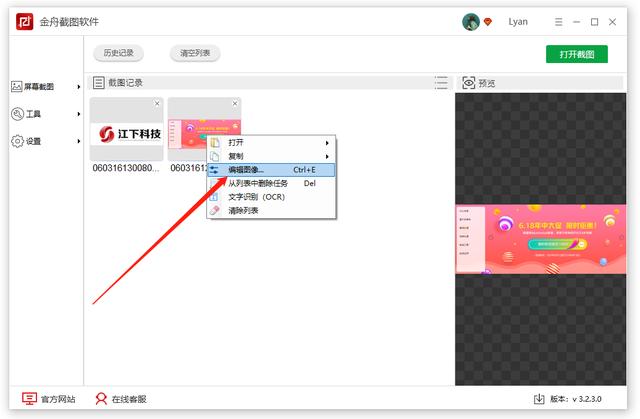Select the 江下科技 screenshot thumbnail
The height and width of the screenshot is (419, 640).
pos(127,129)
